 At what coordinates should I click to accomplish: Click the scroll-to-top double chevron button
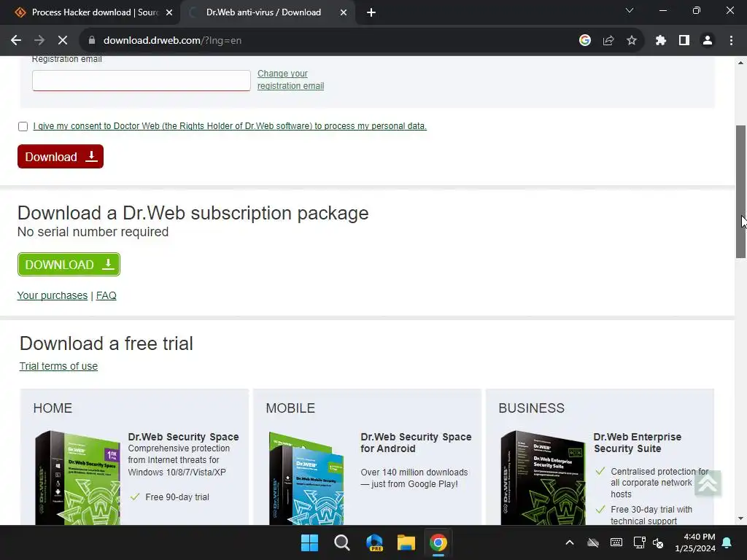[x=708, y=483]
